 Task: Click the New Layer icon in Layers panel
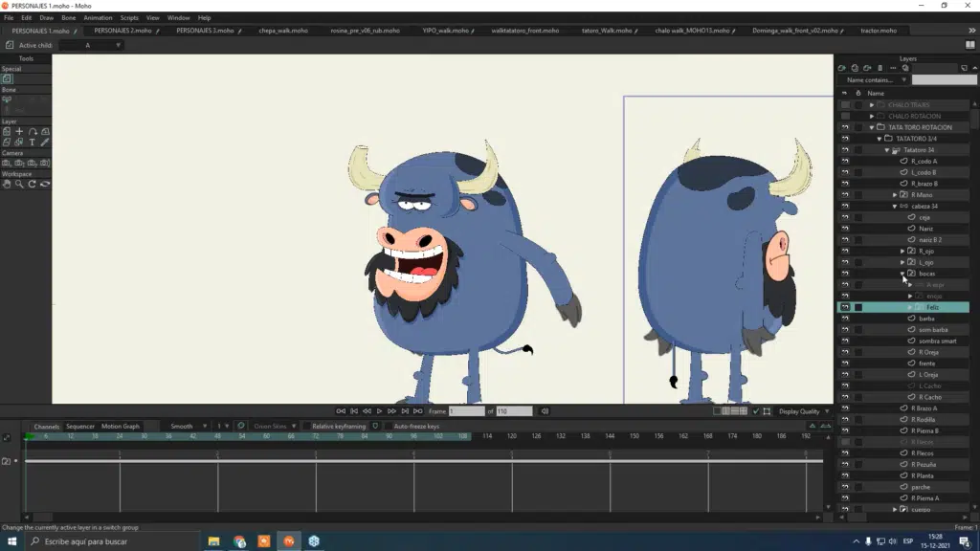(x=842, y=68)
